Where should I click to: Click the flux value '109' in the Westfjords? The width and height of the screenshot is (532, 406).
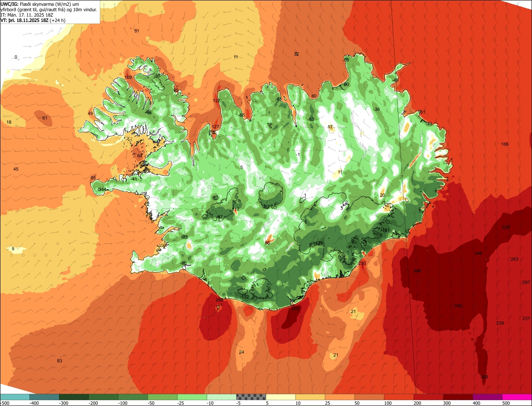click(128, 77)
